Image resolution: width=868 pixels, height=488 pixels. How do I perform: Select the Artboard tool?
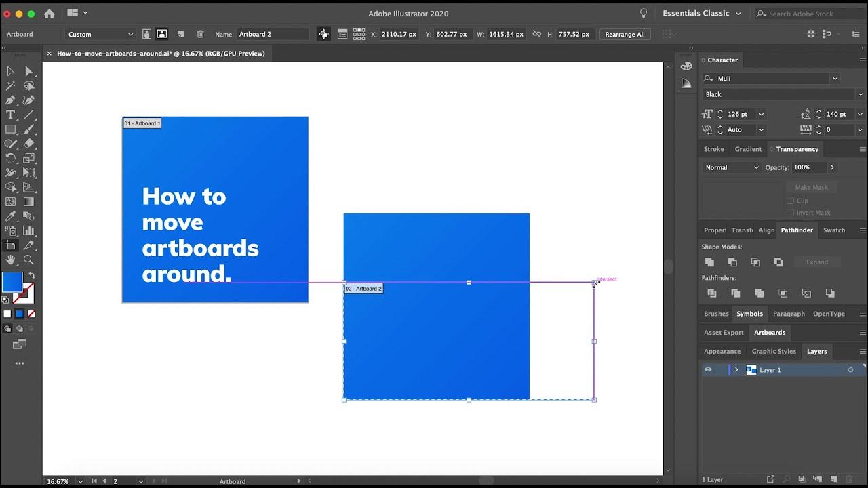(x=11, y=245)
